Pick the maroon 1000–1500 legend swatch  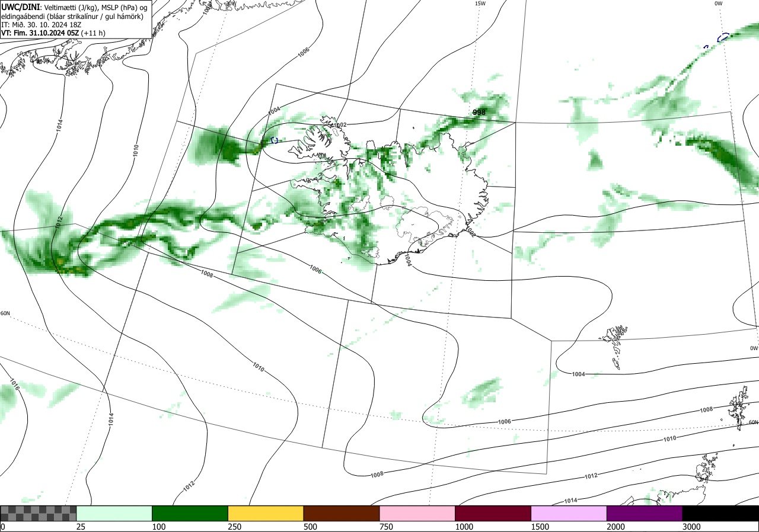coord(493,513)
